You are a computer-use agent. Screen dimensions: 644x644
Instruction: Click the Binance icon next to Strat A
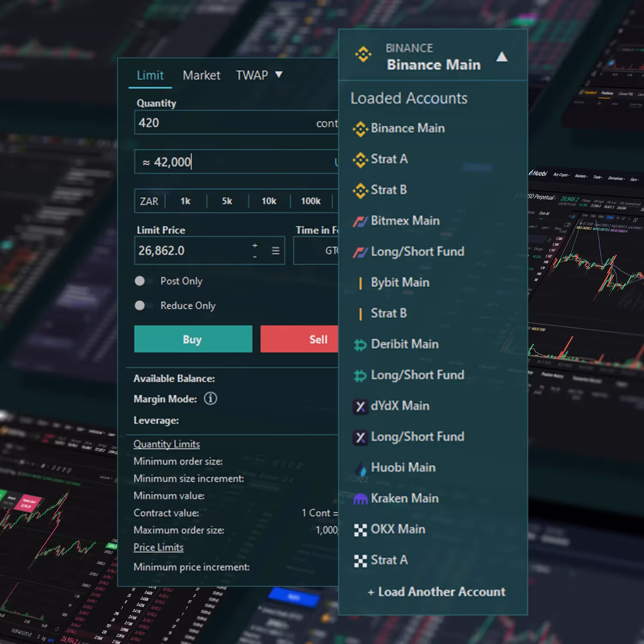click(x=360, y=160)
